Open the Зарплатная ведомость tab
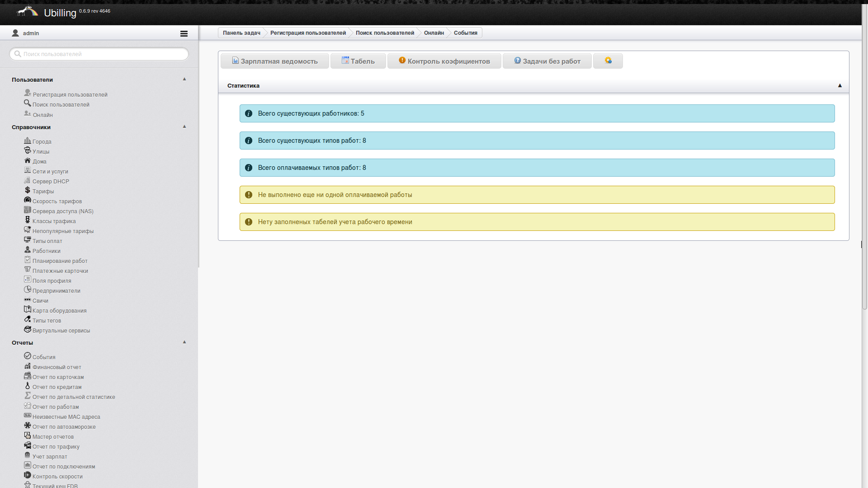Screen dimensions: 868x488 274,61
